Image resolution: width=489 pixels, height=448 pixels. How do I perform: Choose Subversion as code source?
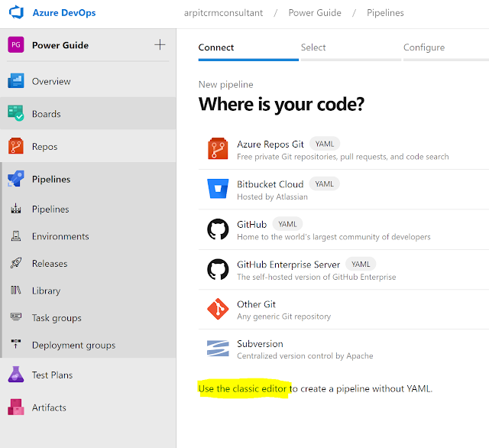click(344, 349)
